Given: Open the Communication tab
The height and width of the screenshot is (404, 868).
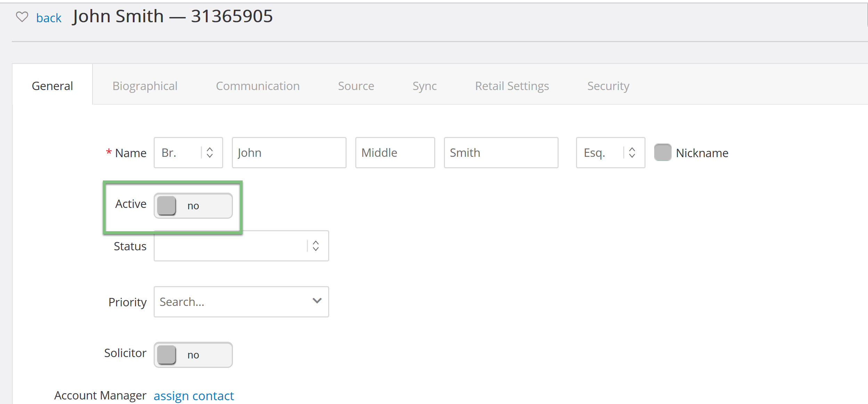Looking at the screenshot, I should pos(258,86).
